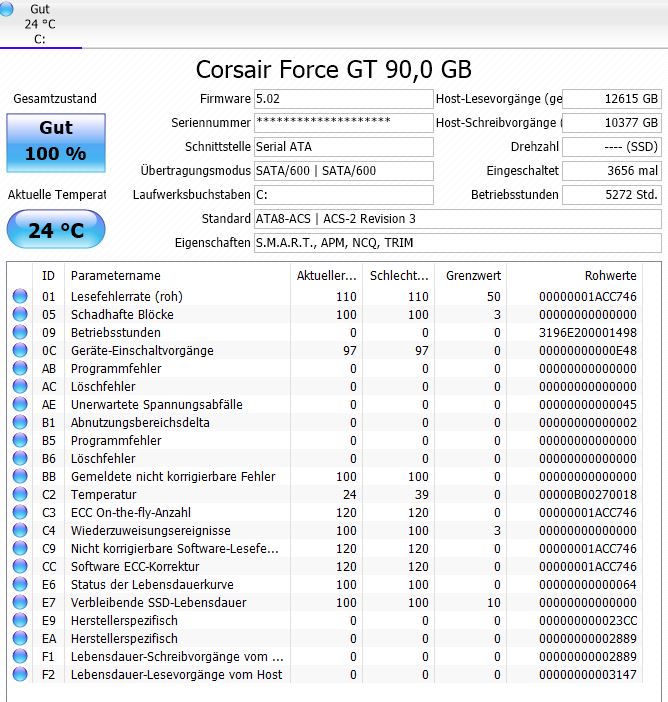The image size is (668, 702).
Task: Click status orb for Abnutzungsbereichsdelta row
Action: tap(20, 422)
